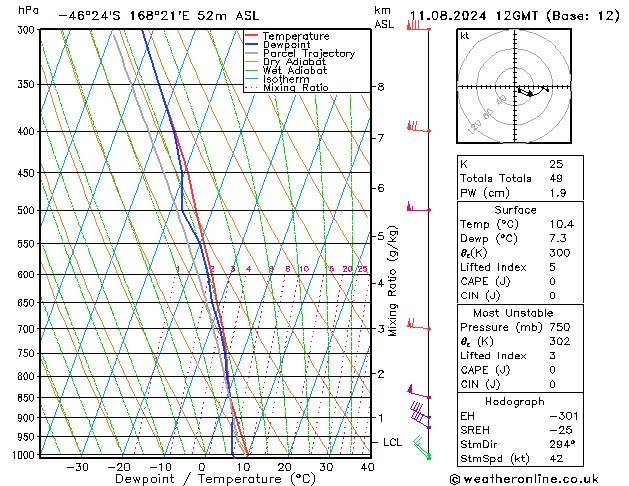Select the Most Unstable Lifted Index value 3

(553, 356)
